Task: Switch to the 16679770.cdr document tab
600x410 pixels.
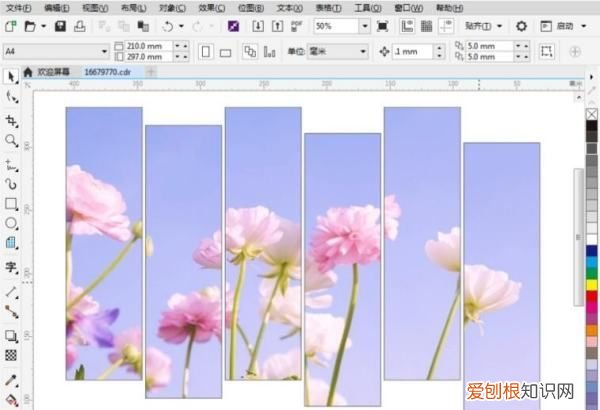Action: 108,72
